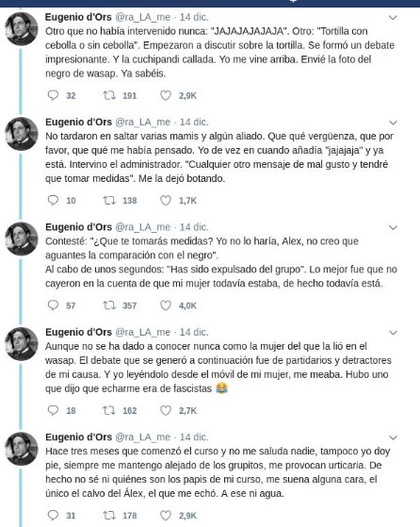Click reply icon with 57 replies
The image size is (420, 527).
coord(53,305)
